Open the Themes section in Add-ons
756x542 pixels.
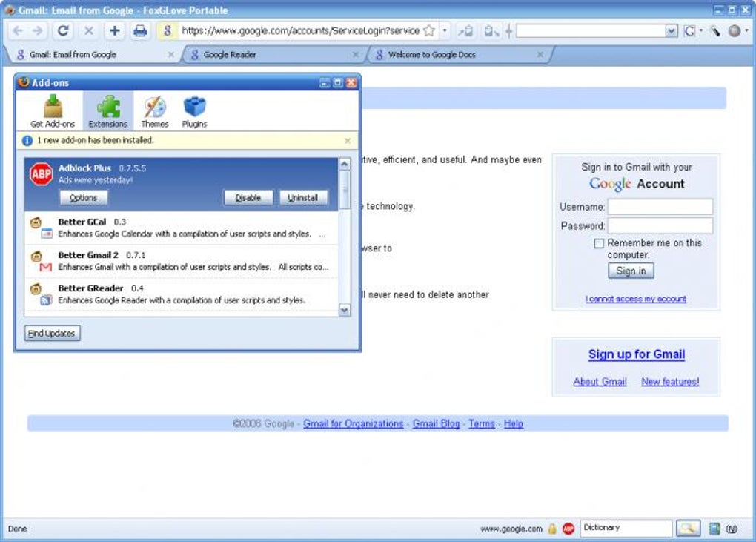(x=155, y=111)
